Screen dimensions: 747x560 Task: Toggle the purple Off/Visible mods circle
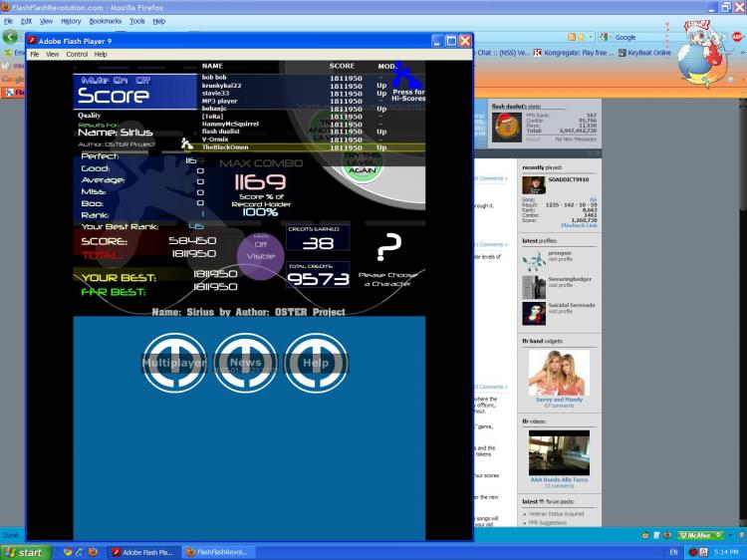coord(261,256)
